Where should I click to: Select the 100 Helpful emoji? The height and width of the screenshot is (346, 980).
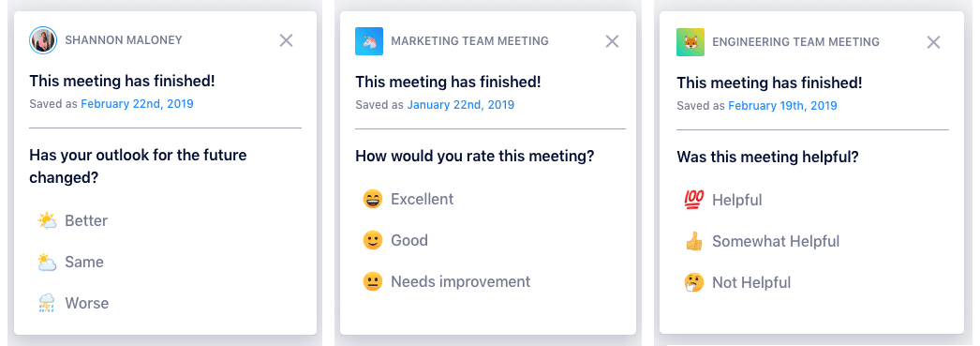point(693,201)
